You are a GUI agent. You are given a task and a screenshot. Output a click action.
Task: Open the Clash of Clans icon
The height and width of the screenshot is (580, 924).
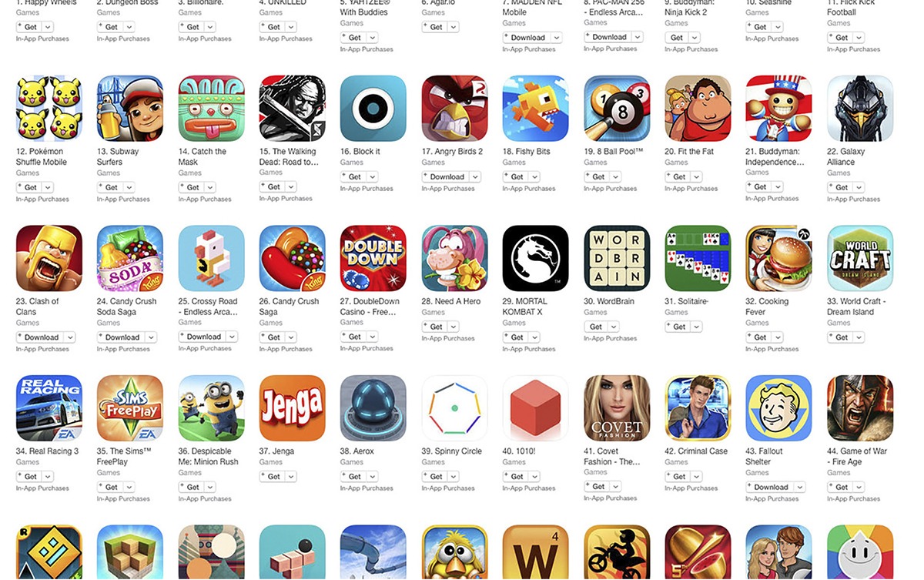coord(49,258)
